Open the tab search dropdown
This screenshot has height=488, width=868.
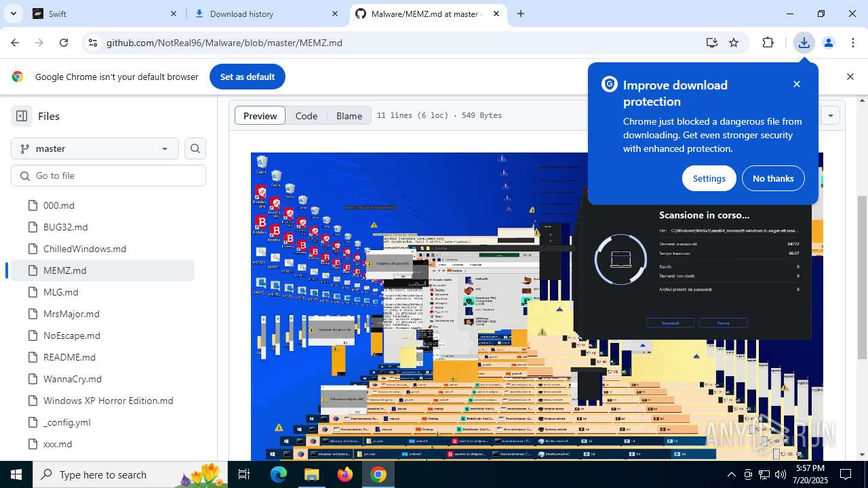coord(14,14)
